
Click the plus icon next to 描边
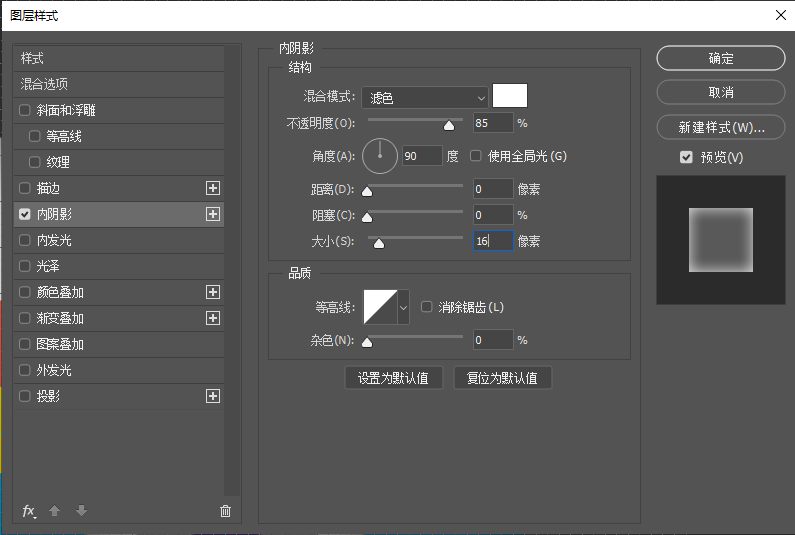(213, 188)
